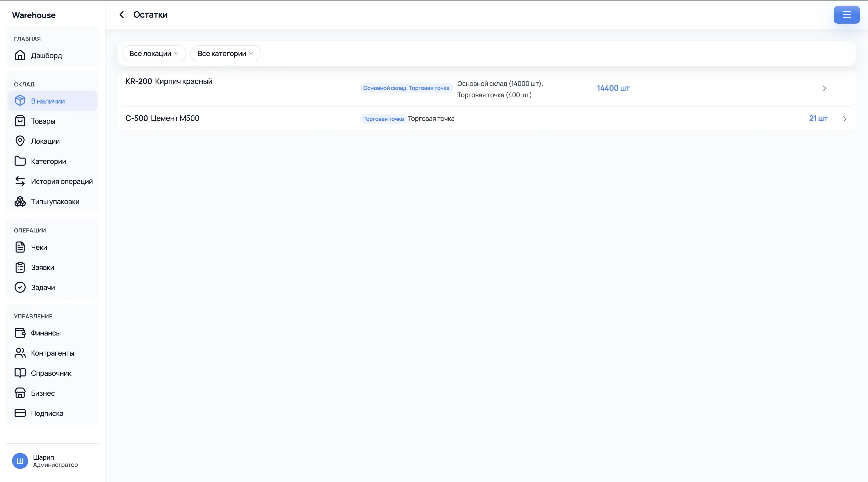Click the box icon beside В наличии
Image resolution: width=868 pixels, height=482 pixels.
coord(20,101)
